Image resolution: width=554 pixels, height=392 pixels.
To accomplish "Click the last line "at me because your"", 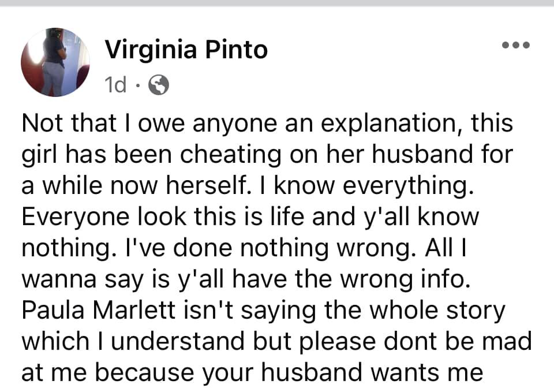I will click(x=252, y=372).
